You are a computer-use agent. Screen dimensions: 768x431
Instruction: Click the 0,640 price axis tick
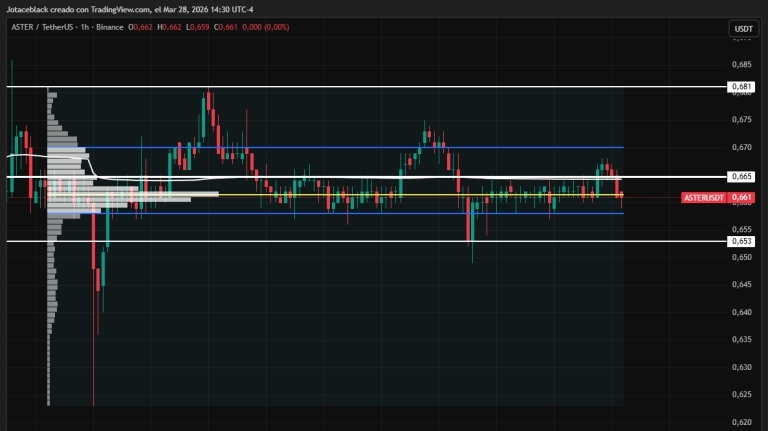[742, 312]
